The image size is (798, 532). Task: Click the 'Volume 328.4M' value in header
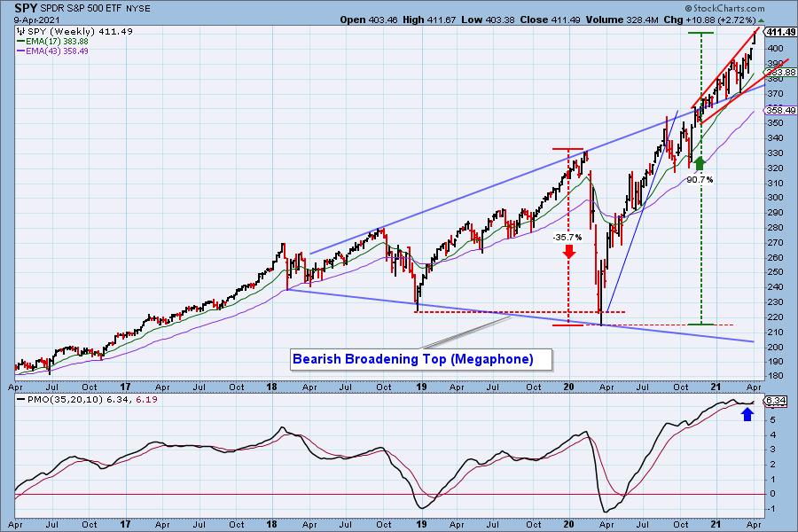click(623, 20)
